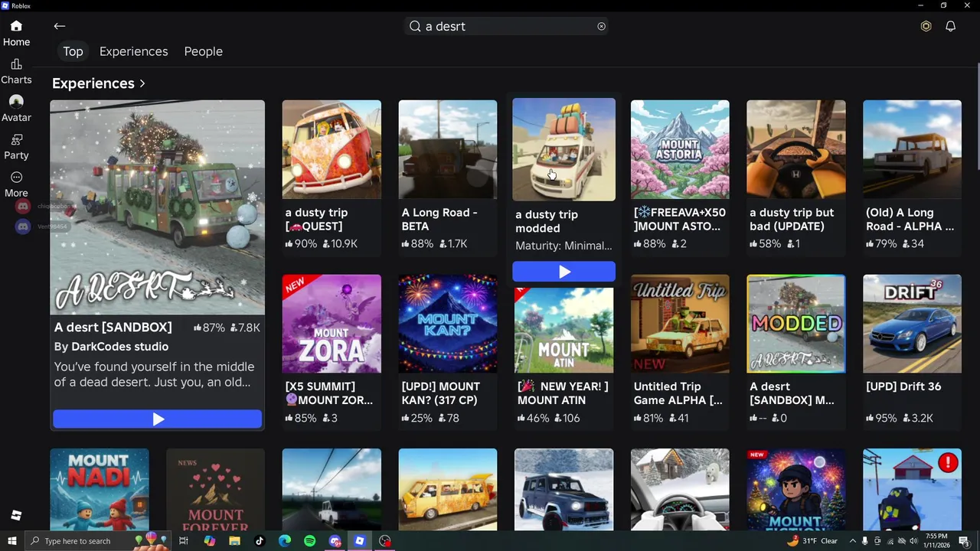
Task: Switch to the Top tab
Action: 73,51
